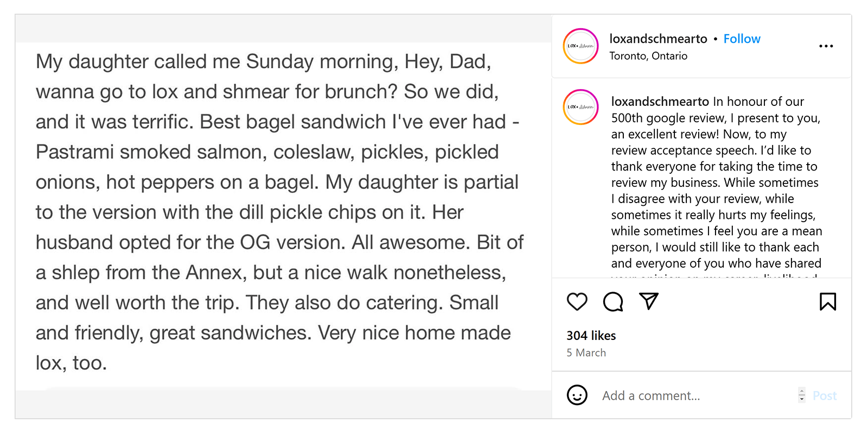The height and width of the screenshot is (435, 868).
Task: Click the up arrow of the stepper near Post
Action: (x=801, y=392)
